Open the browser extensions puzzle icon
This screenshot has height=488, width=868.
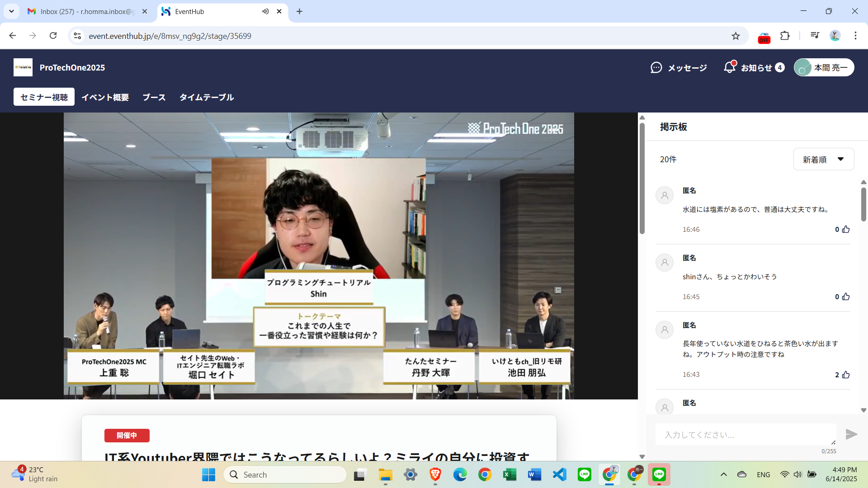(785, 36)
